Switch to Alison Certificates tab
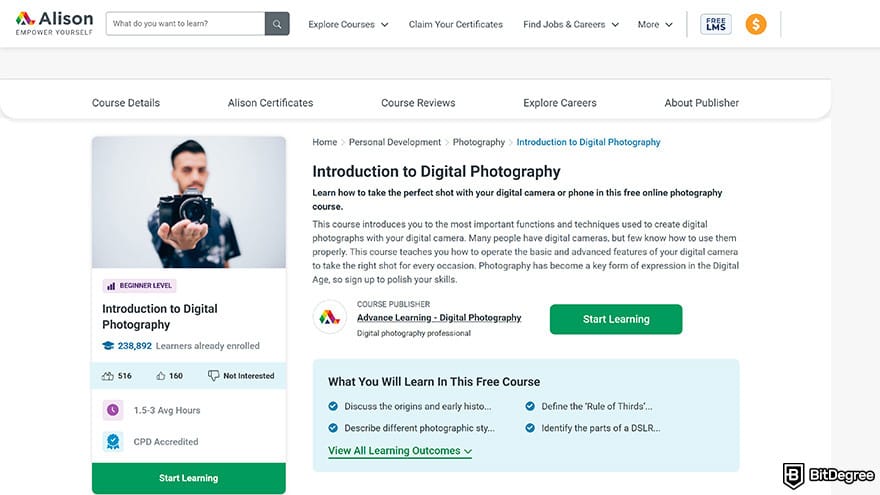 click(x=271, y=103)
